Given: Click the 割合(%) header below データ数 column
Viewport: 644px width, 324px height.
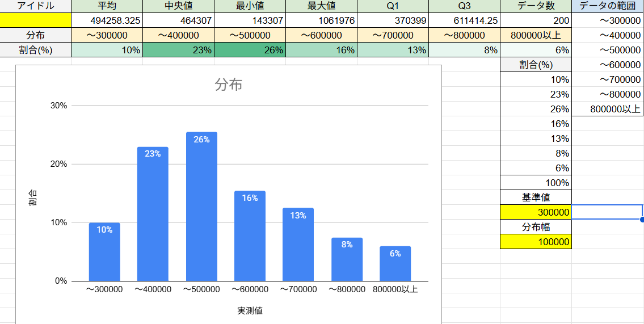Looking at the screenshot, I should tap(536, 65).
